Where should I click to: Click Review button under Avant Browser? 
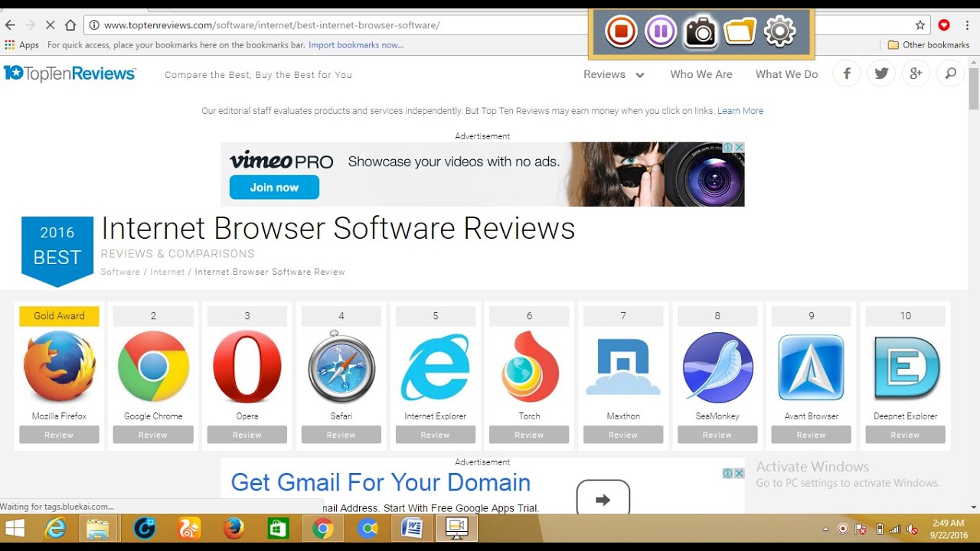tap(812, 435)
